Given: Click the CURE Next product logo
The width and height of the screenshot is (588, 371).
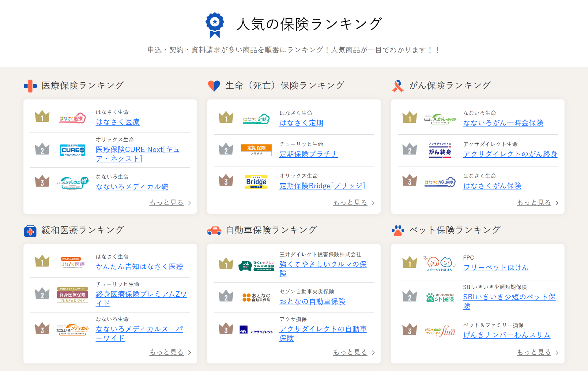Looking at the screenshot, I should pos(72,150).
